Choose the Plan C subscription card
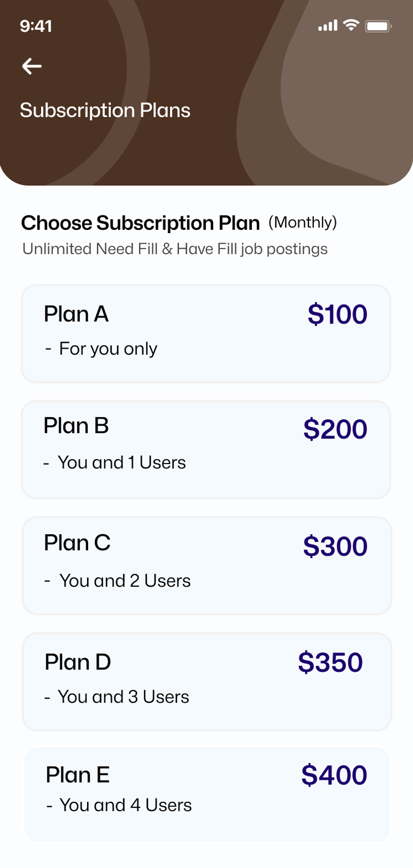 pos(206,565)
